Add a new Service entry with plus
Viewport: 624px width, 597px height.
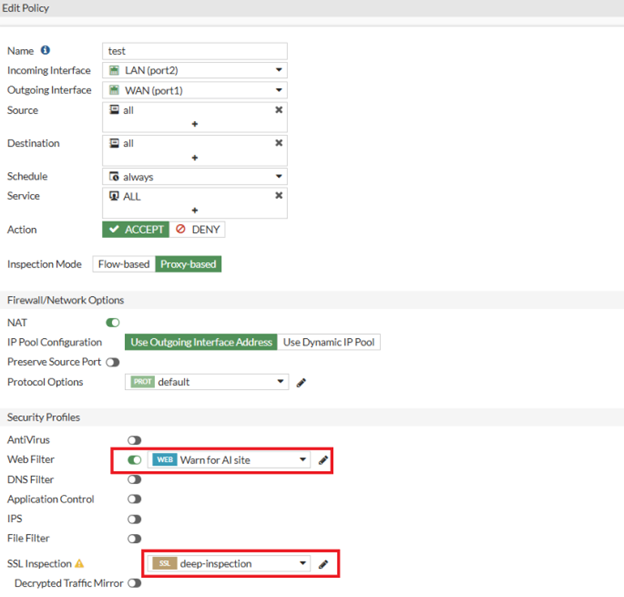point(195,210)
